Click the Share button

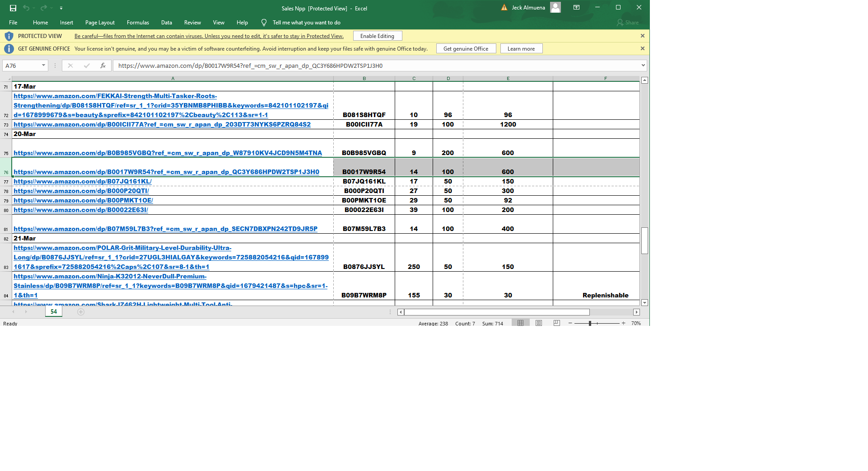(628, 23)
